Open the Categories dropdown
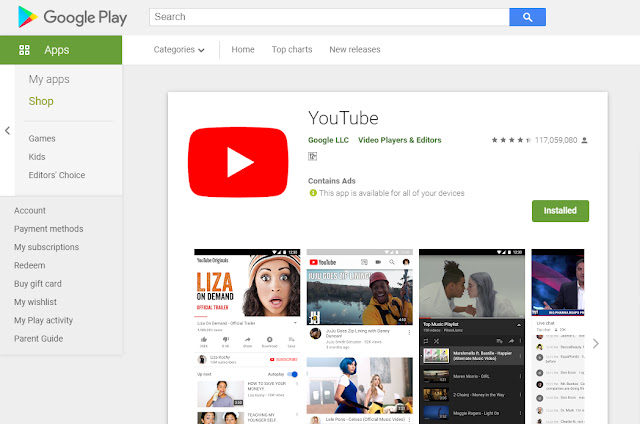This screenshot has width=640, height=424. (x=179, y=50)
